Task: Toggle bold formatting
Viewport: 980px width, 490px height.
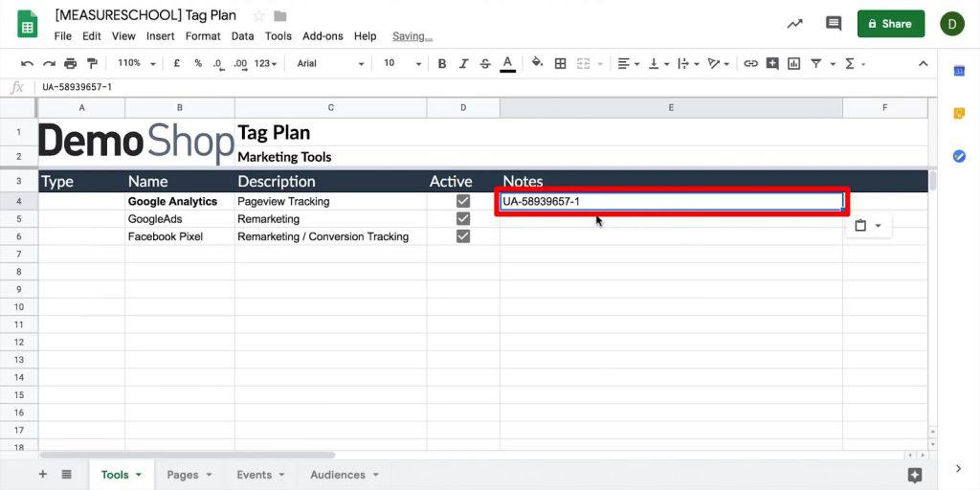Action: (x=442, y=63)
